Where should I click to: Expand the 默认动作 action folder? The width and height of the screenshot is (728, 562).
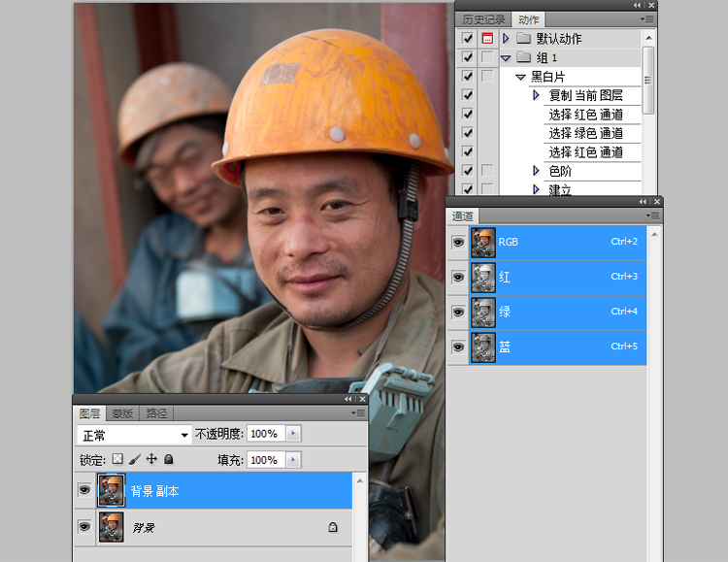click(506, 39)
